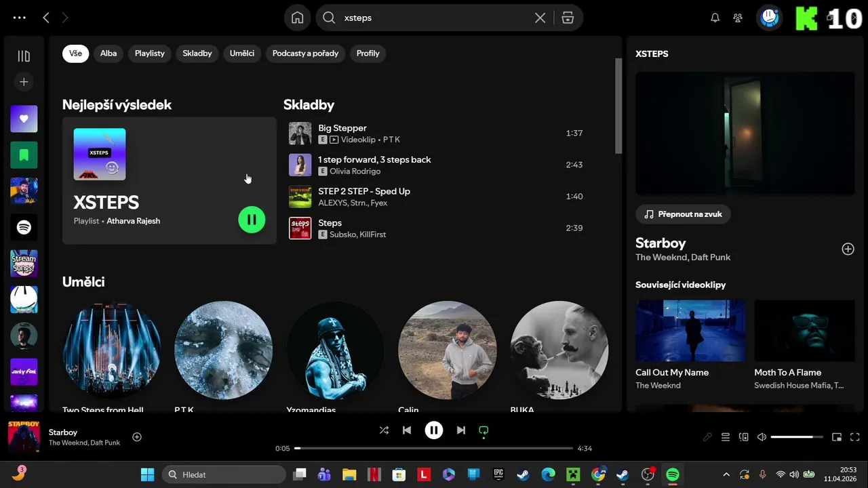Switch to fullscreen view
868x488 pixels.
pos(855,437)
